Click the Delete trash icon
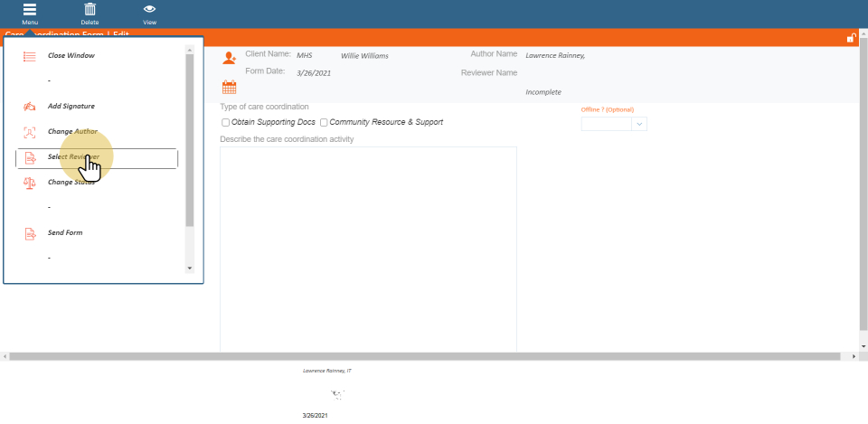Viewport: 868px width, 424px height. (x=90, y=10)
